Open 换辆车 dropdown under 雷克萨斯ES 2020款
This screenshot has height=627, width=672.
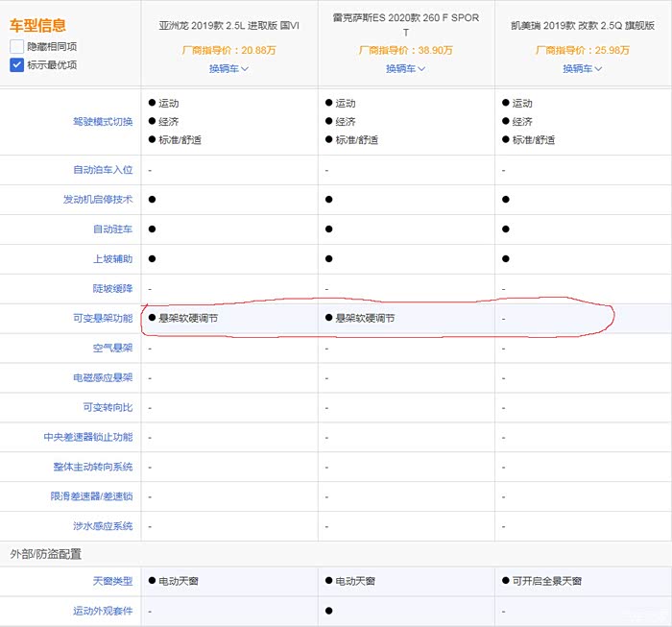405,68
